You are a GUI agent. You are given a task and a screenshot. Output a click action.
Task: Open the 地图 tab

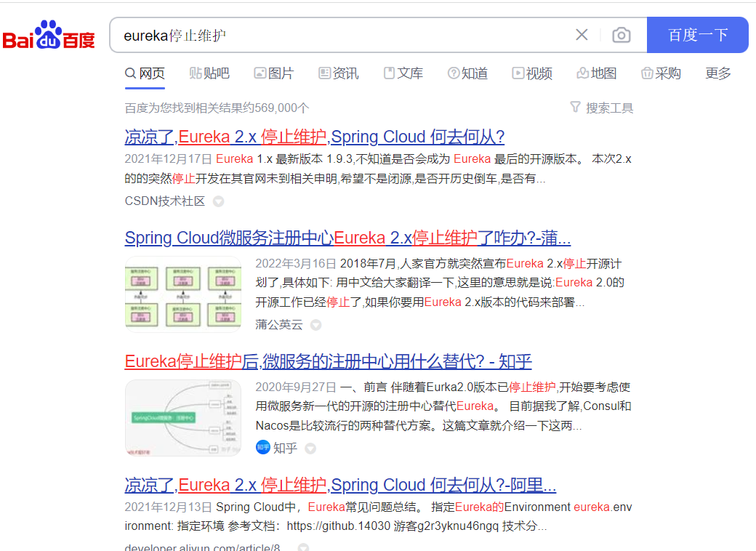pos(597,73)
